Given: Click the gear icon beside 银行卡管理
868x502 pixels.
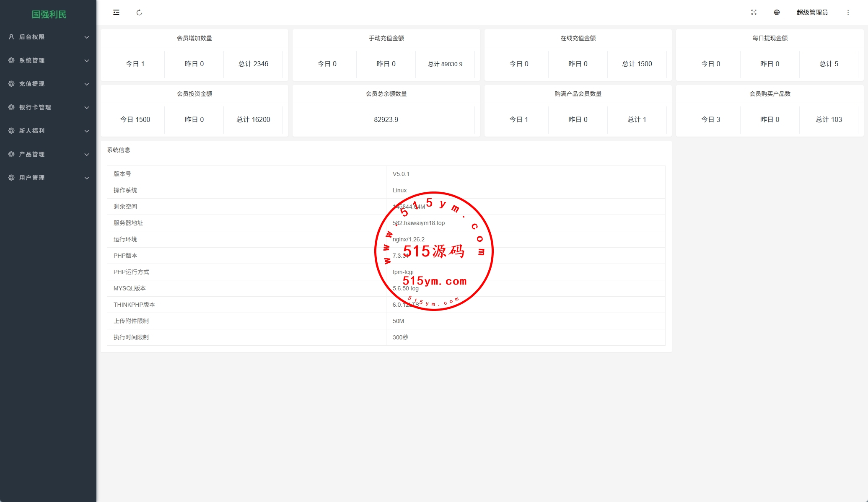Looking at the screenshot, I should tap(11, 107).
